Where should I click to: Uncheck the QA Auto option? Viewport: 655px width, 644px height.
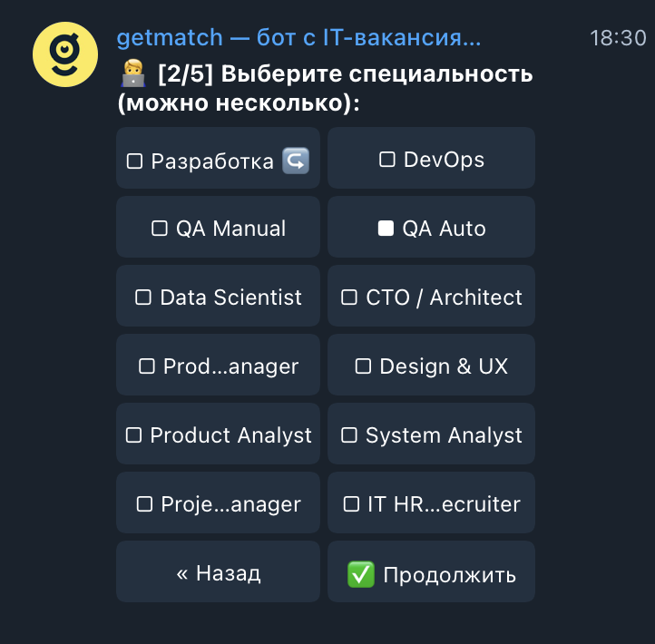click(x=431, y=229)
